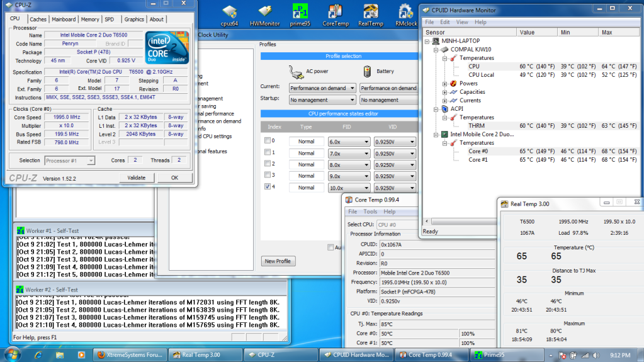Open HWMonitor Help menu
Image resolution: width=644 pixels, height=362 pixels.
pos(480,22)
